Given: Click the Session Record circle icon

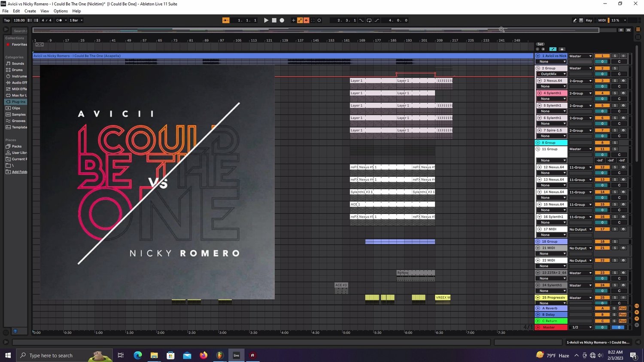Looking at the screenshot, I should [319, 20].
